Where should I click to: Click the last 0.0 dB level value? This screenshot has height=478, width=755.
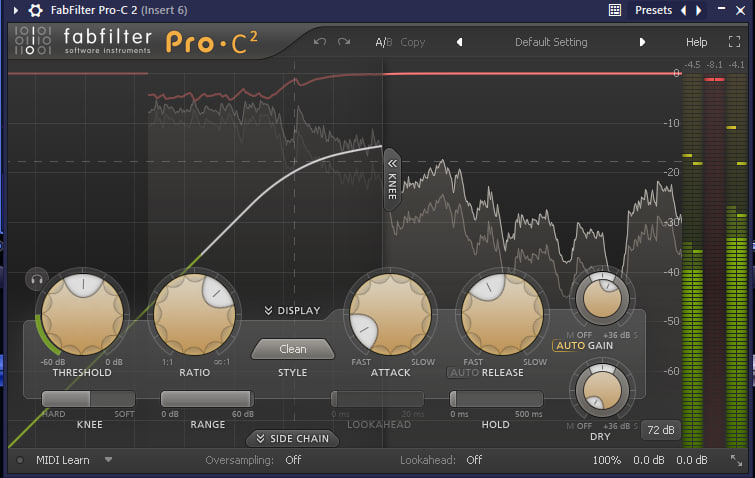pyautogui.click(x=691, y=460)
